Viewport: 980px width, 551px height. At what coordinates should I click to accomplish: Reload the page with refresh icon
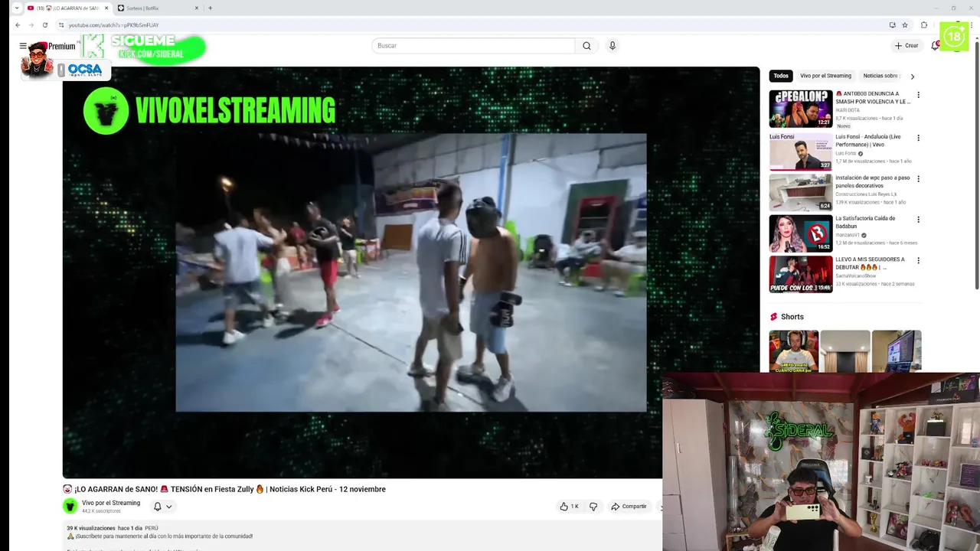(x=45, y=25)
